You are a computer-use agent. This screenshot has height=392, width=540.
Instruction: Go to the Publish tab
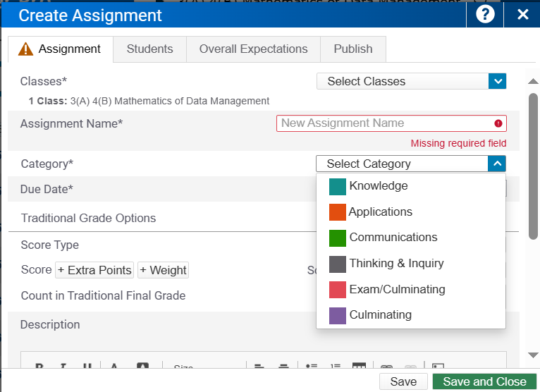pyautogui.click(x=353, y=49)
